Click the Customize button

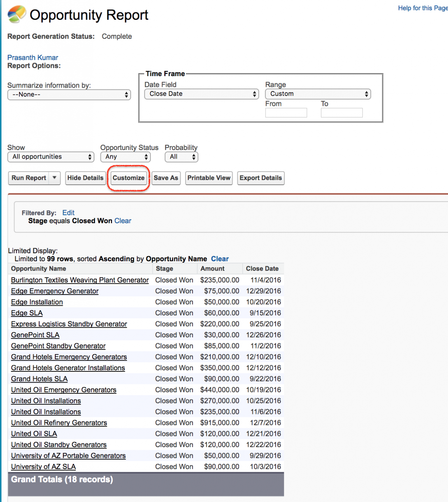[x=128, y=178]
